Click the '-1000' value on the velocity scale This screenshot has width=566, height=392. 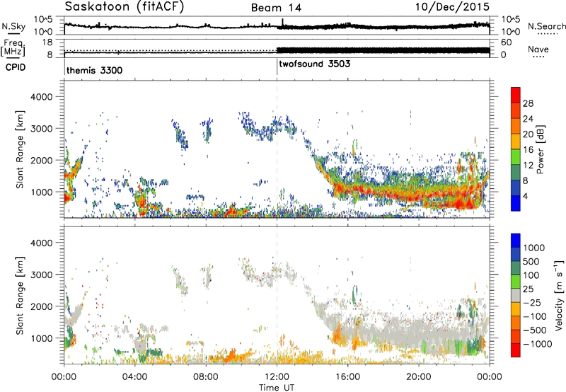537,344
